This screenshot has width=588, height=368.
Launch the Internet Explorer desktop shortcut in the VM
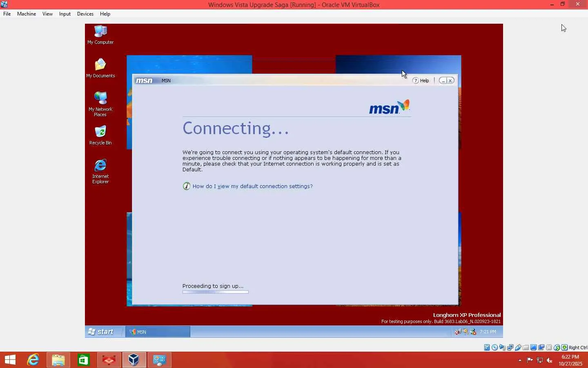(100, 171)
